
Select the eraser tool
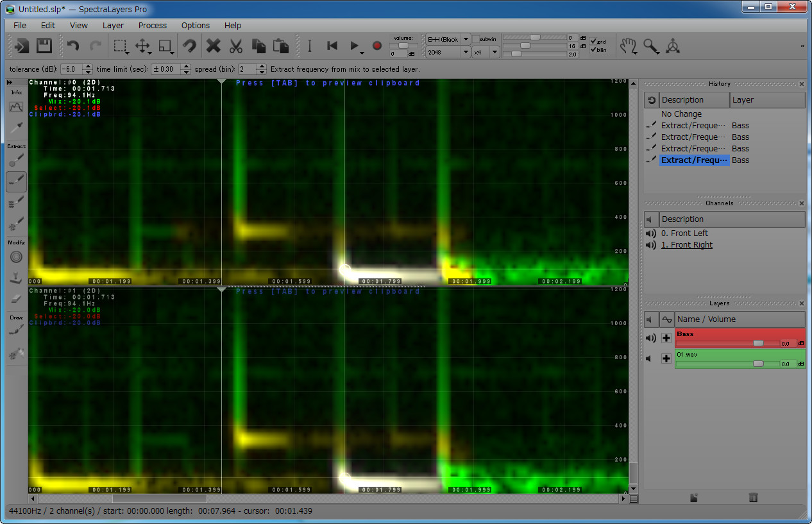pos(16,299)
